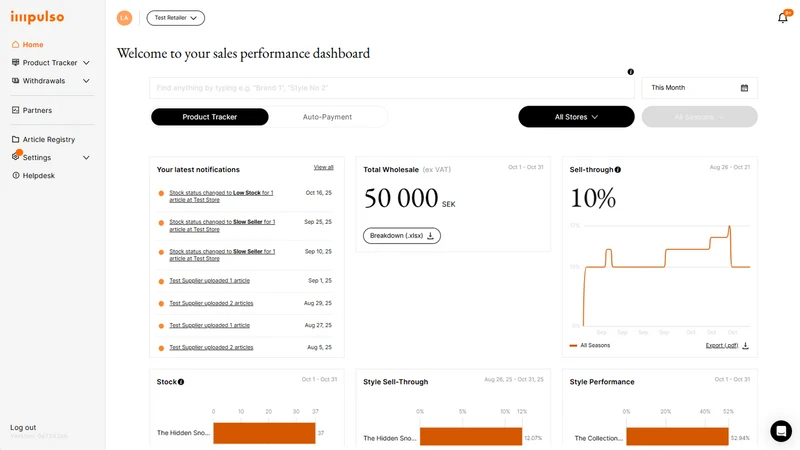Image resolution: width=800 pixels, height=450 pixels.
Task: Open the Aug 29 supplier upload notification
Action: coord(211,303)
